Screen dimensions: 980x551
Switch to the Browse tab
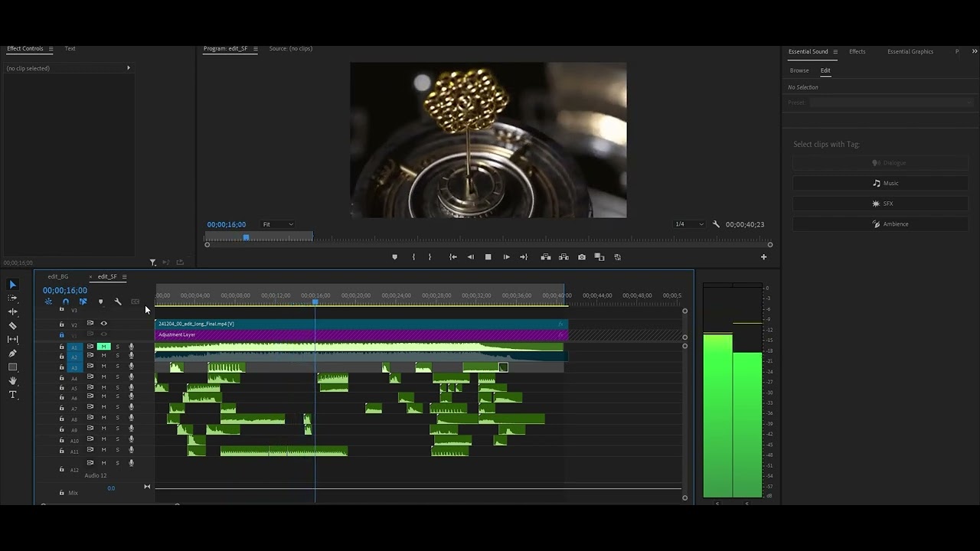(799, 70)
